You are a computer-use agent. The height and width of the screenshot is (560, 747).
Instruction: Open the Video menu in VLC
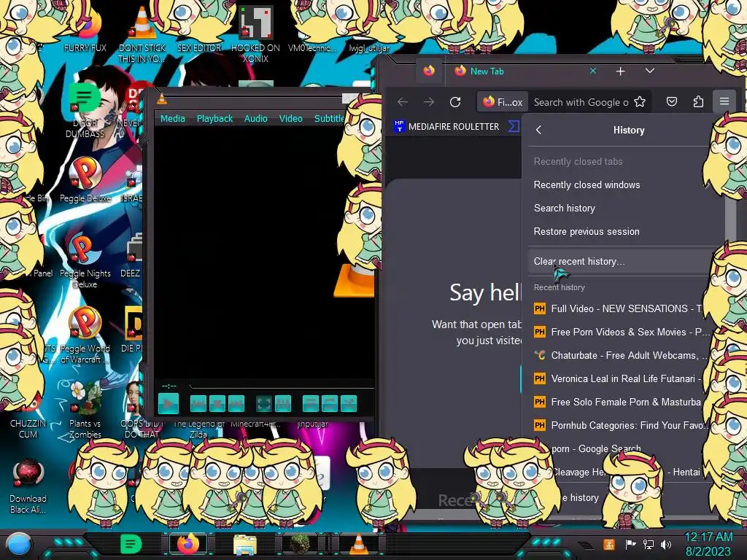[290, 119]
